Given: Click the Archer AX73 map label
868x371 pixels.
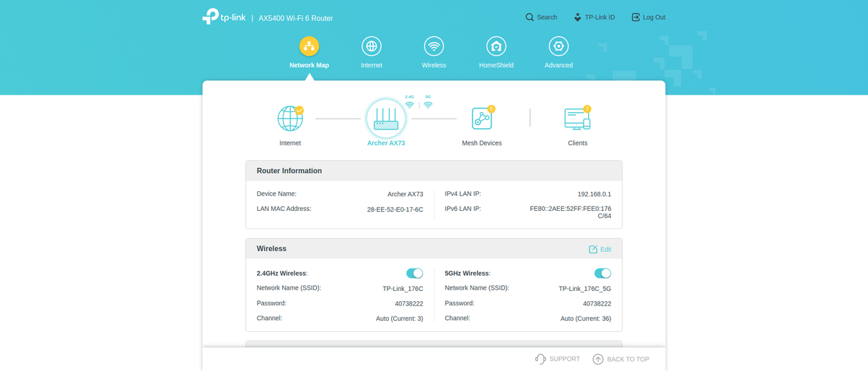Looking at the screenshot, I should pos(386,143).
